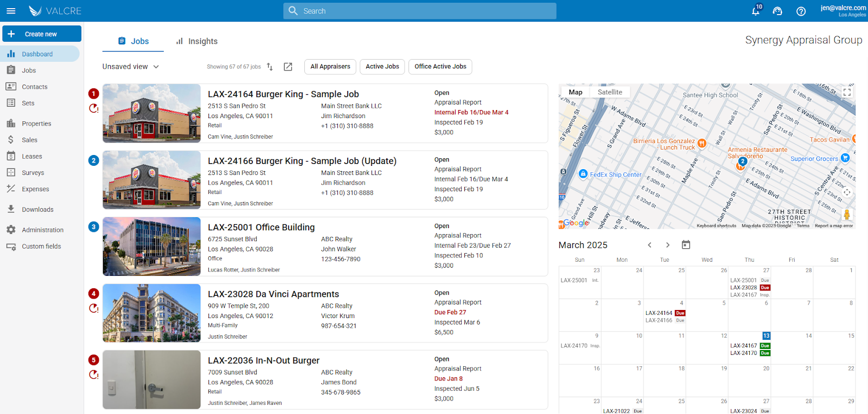Screen dimensions: 868x414
Task: Switch the map to Satellite view
Action: coord(610,92)
